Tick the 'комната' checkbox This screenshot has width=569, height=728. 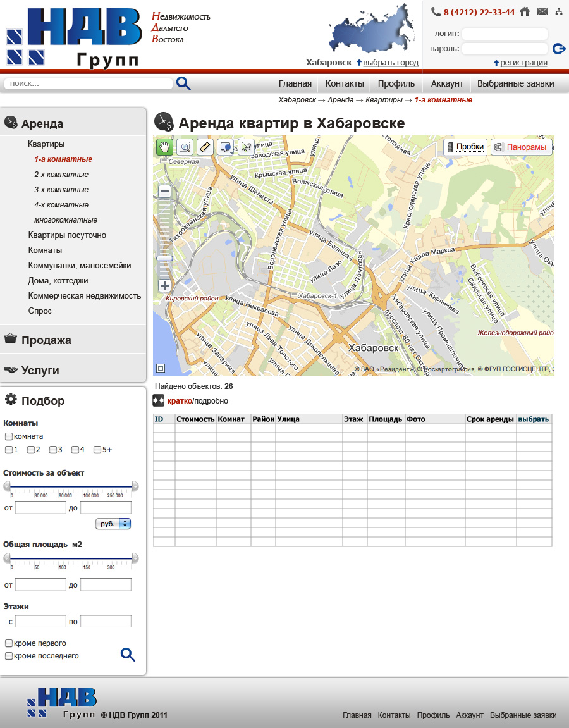click(9, 436)
